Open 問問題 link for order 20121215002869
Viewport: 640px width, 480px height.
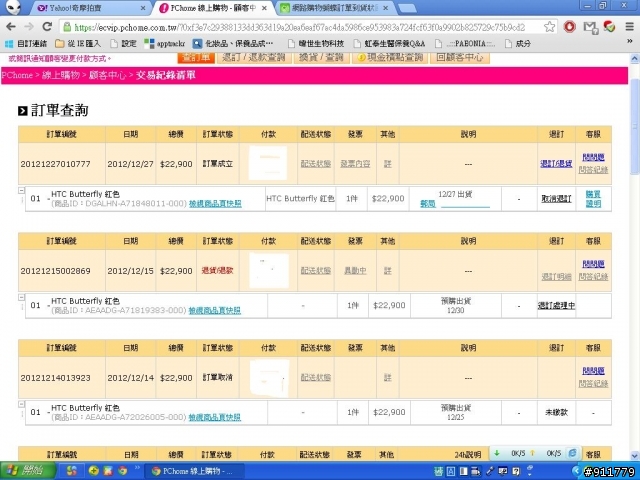point(593,264)
